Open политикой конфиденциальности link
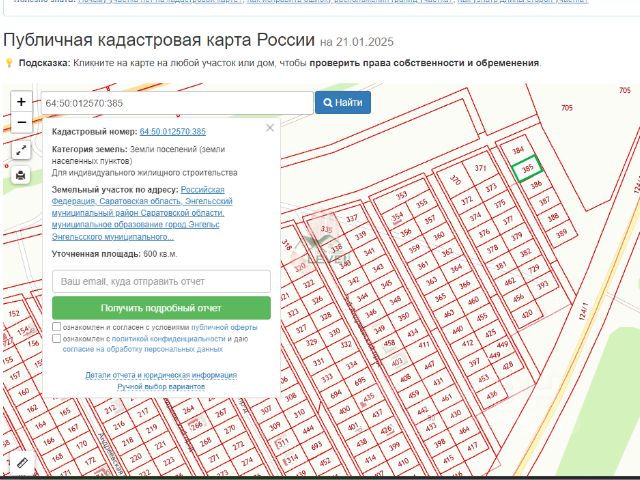The width and height of the screenshot is (640, 480). click(168, 339)
